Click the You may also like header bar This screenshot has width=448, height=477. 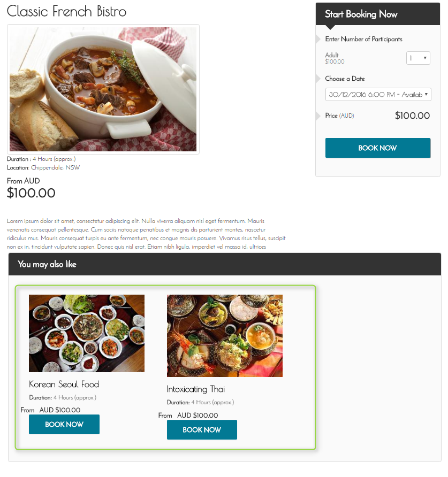tap(224, 264)
